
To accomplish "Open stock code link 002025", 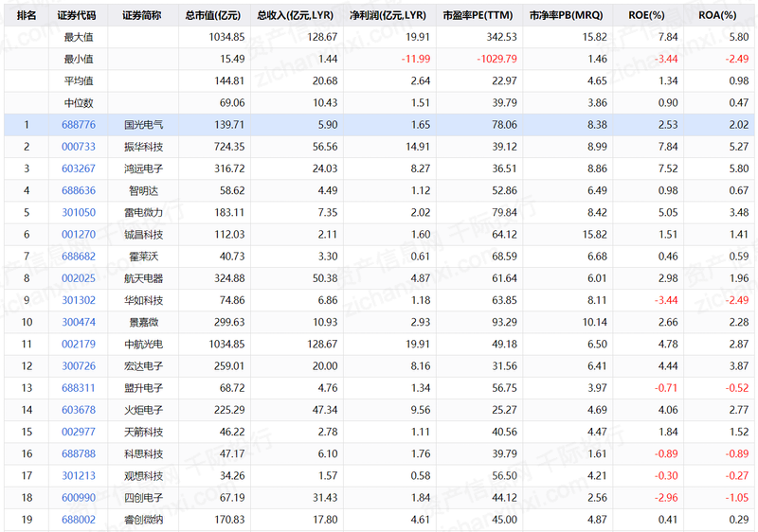I will (x=79, y=278).
